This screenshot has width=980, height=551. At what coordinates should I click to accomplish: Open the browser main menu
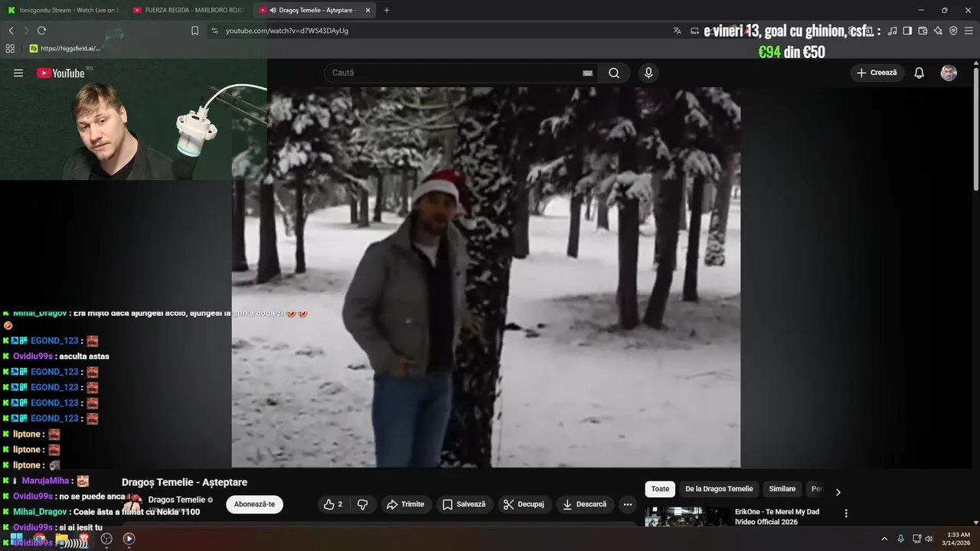[969, 31]
